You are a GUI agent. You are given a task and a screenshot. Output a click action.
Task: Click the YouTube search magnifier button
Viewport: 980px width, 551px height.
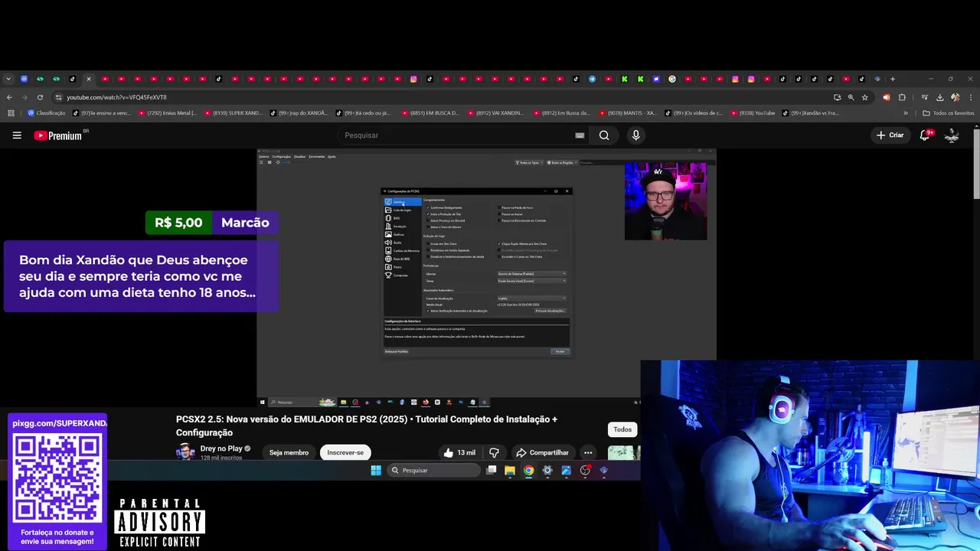(x=604, y=135)
